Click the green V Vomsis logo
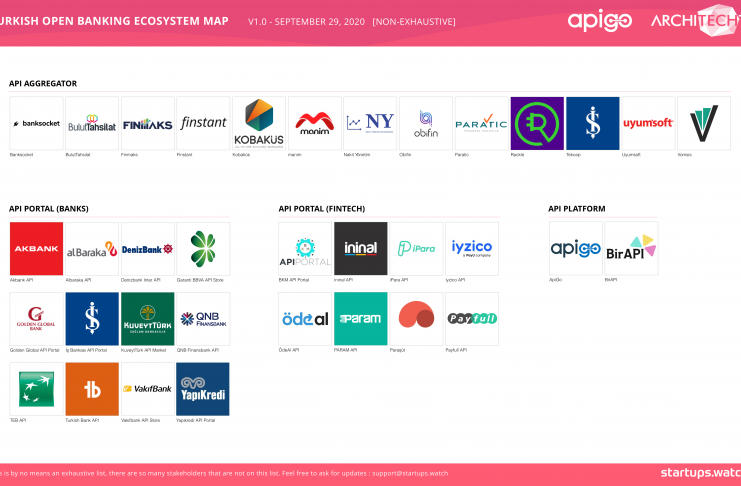741x486 pixels. pyautogui.click(x=704, y=123)
